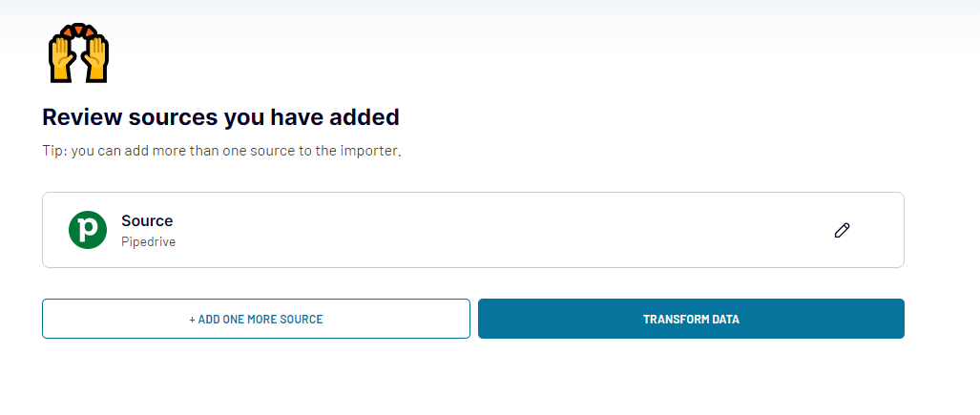Click the orange sparkles above the hands
This screenshot has height=415, width=980.
click(x=79, y=31)
